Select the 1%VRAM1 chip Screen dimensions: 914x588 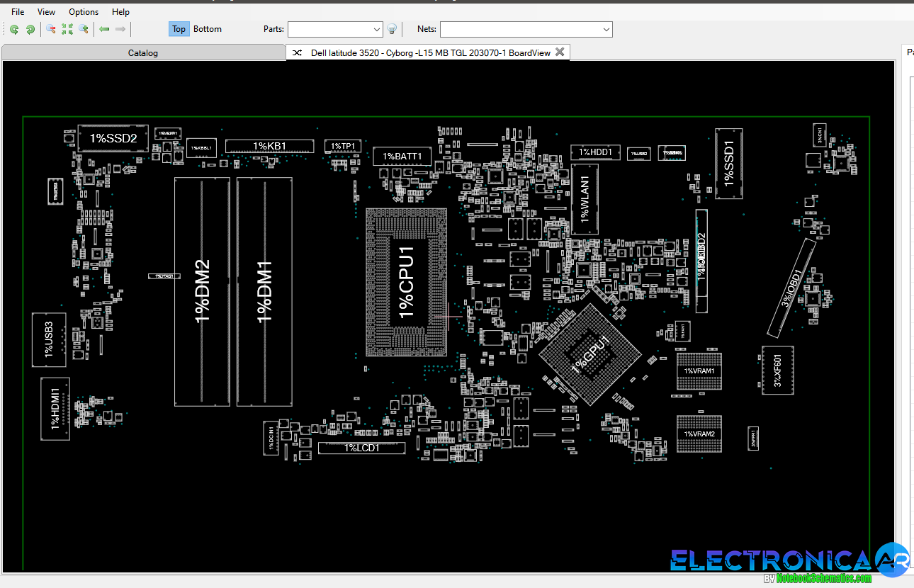pyautogui.click(x=699, y=371)
